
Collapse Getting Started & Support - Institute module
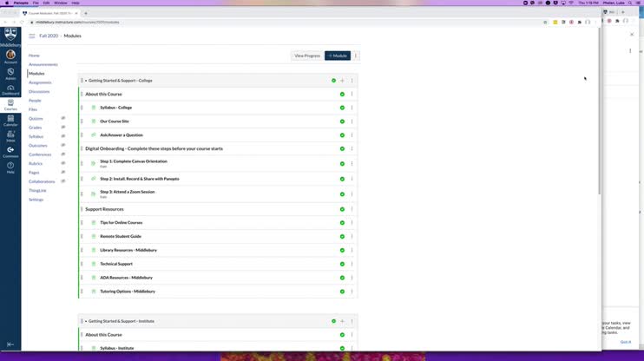tap(86, 321)
